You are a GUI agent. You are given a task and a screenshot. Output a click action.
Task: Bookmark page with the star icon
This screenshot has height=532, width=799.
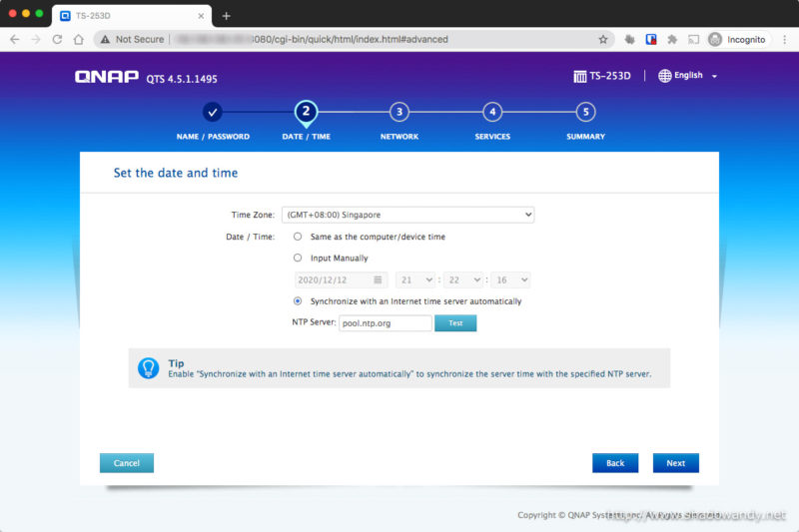coord(603,39)
